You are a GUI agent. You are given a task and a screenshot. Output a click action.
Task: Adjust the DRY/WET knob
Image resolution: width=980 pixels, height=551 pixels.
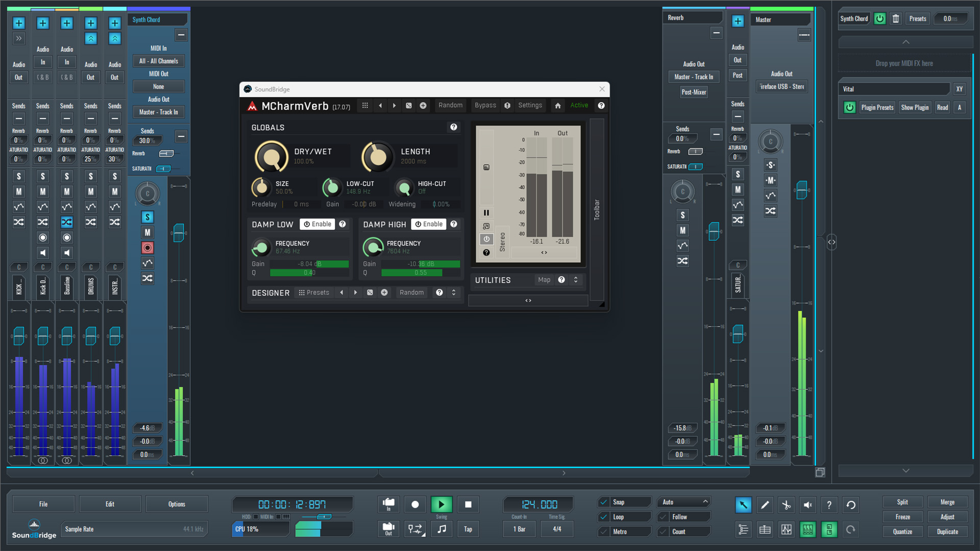272,156
